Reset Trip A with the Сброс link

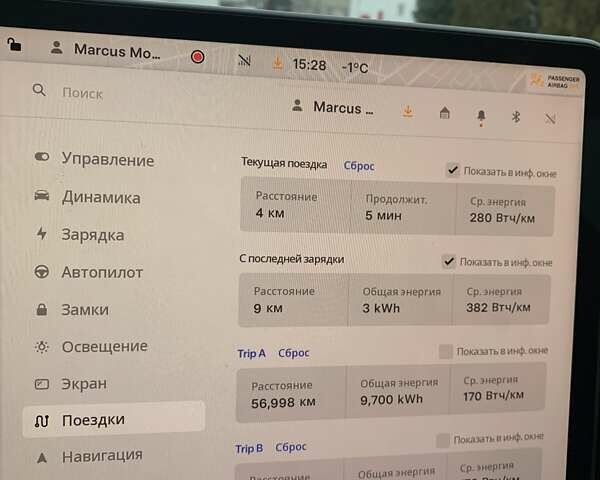click(x=293, y=353)
